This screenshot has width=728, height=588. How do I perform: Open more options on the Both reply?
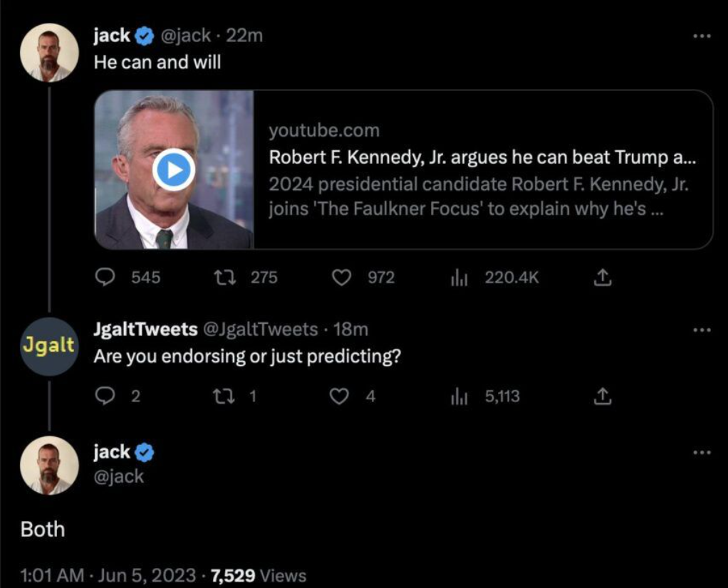(702, 451)
